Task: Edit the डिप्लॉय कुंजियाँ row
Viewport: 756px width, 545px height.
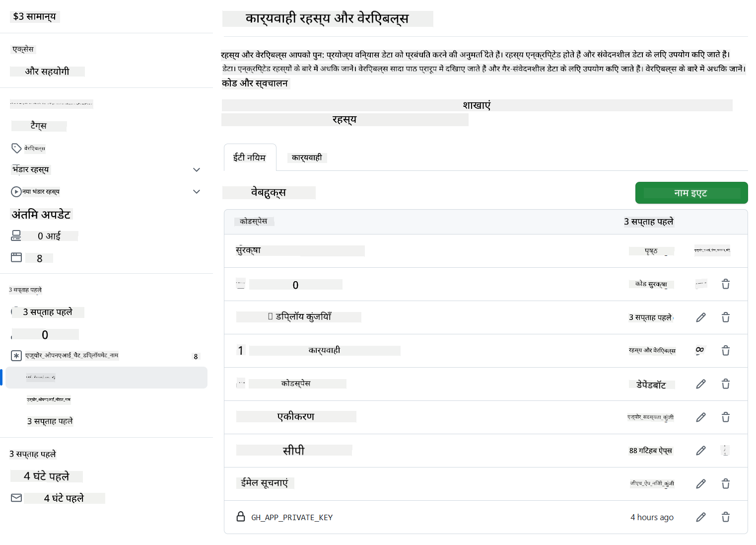Action: pyautogui.click(x=701, y=317)
